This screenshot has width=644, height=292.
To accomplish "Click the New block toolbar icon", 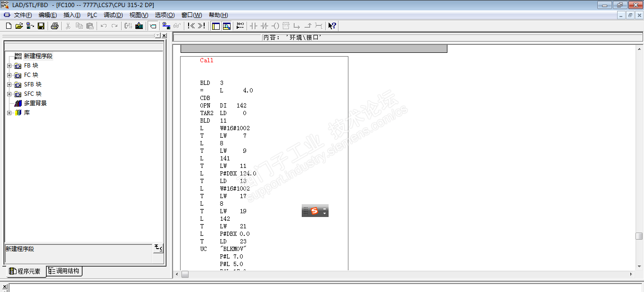I will tap(8, 26).
